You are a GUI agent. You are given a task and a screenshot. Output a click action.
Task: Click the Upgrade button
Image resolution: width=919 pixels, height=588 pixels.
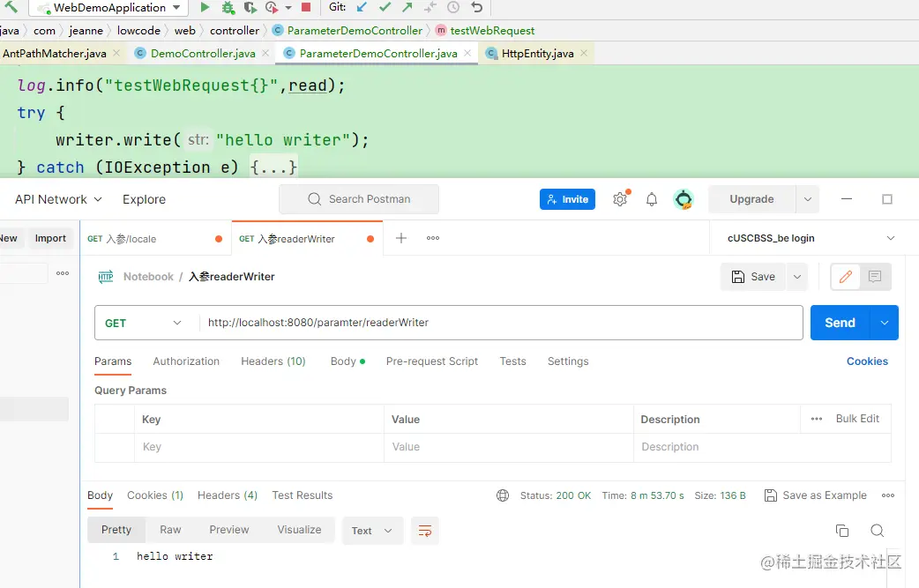(x=752, y=199)
